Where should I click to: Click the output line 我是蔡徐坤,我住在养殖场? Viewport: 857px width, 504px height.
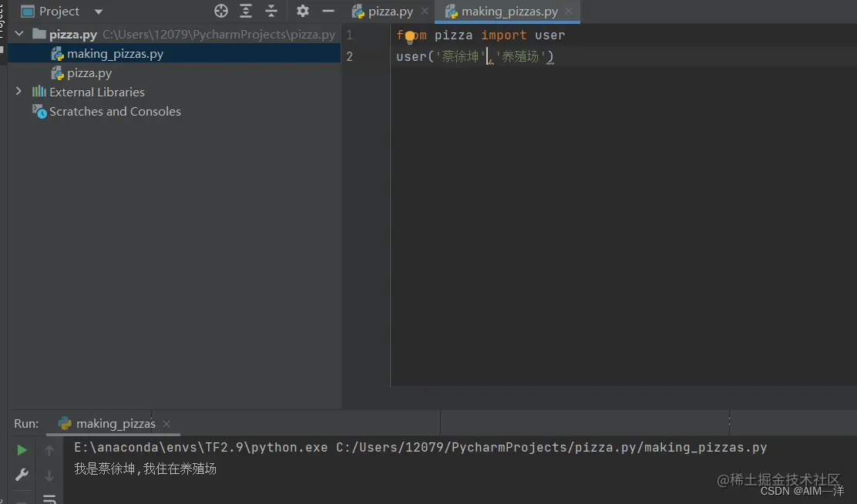146,469
